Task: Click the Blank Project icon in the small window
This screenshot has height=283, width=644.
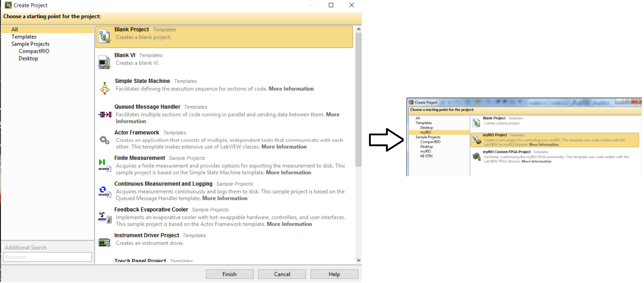Action: coord(476,123)
